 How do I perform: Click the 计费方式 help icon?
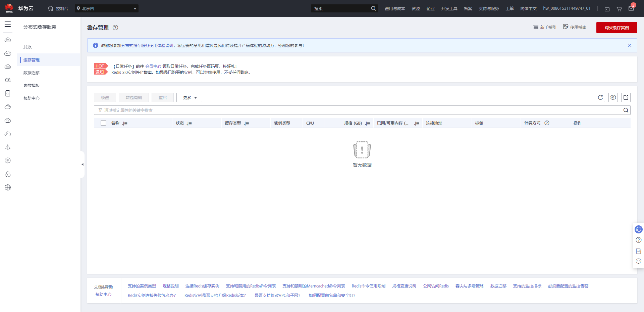[547, 123]
